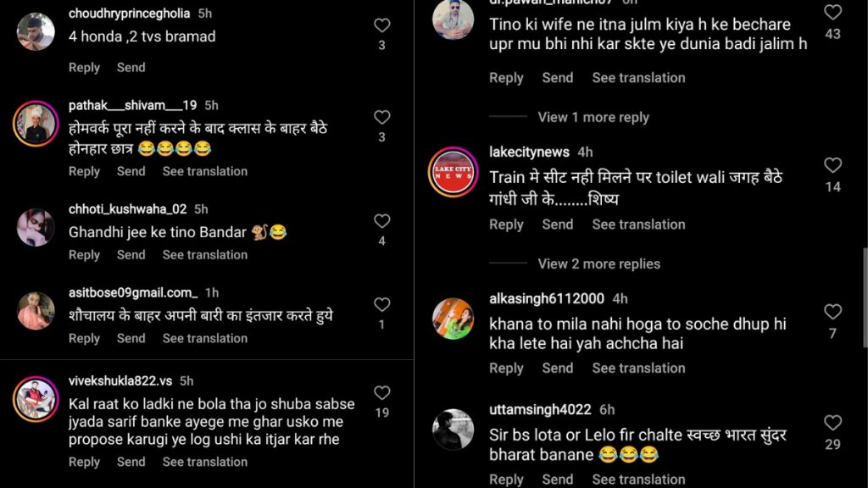Open the lakecitynews profile picture
This screenshot has width=868, height=488.
click(453, 172)
